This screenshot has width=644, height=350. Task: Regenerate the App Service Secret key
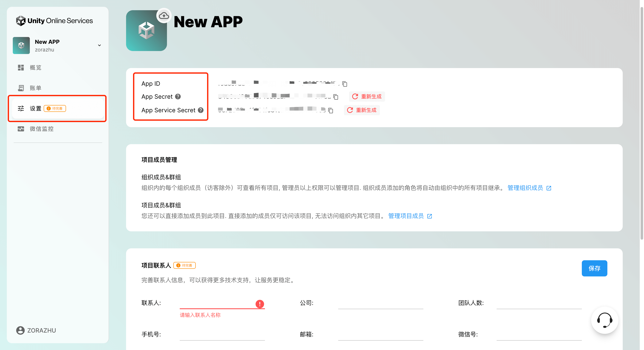pos(362,110)
